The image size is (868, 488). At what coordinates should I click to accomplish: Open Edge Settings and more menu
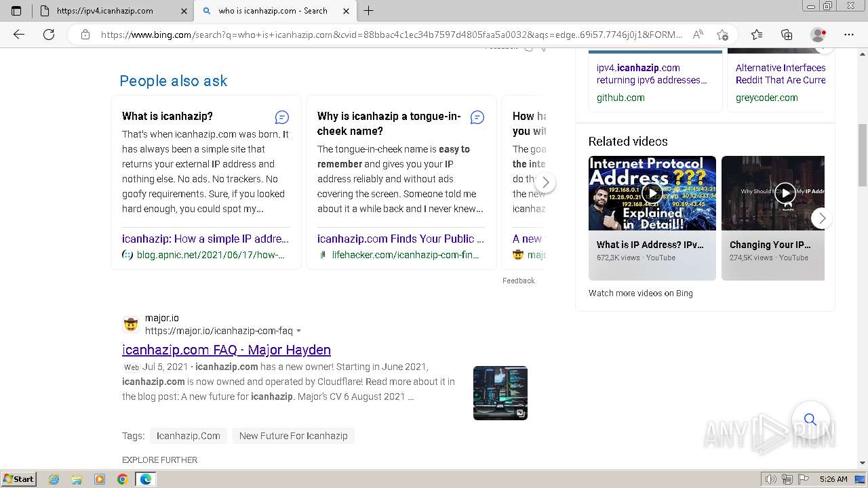849,35
